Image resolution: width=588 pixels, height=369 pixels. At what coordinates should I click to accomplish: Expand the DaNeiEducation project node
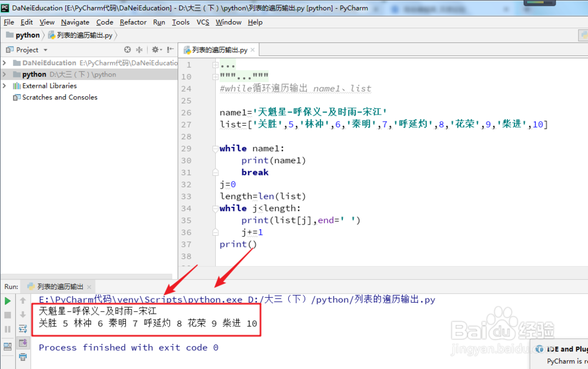pyautogui.click(x=4, y=63)
